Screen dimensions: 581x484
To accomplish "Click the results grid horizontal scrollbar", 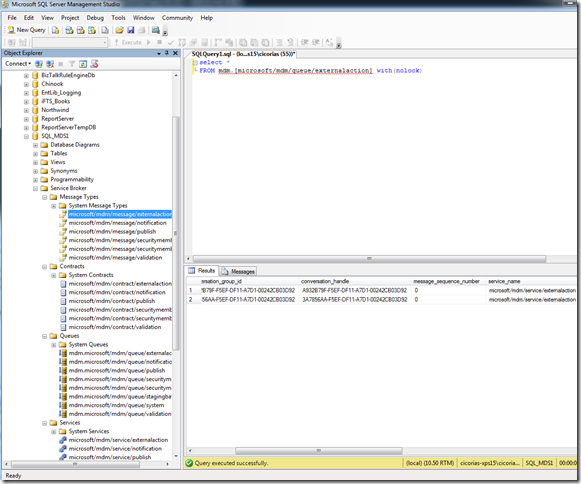I will coord(319,451).
